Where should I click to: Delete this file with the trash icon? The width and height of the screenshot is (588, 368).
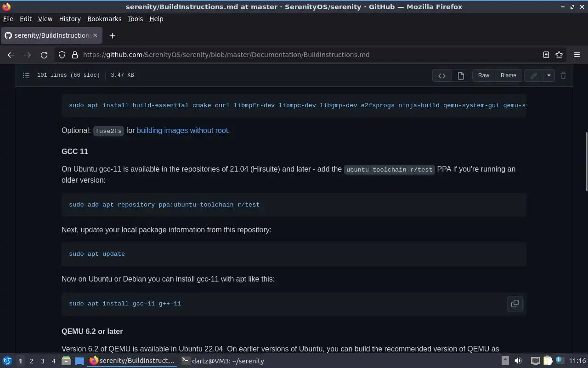pos(563,75)
